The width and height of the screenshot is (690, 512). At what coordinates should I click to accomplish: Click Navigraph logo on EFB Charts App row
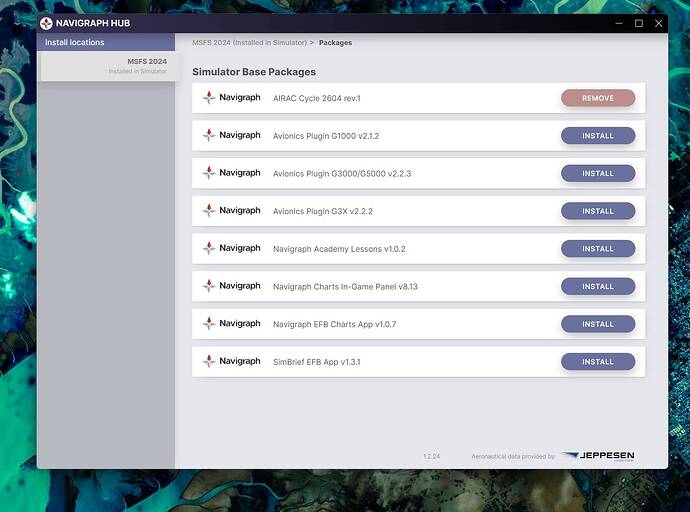[x=231, y=323]
